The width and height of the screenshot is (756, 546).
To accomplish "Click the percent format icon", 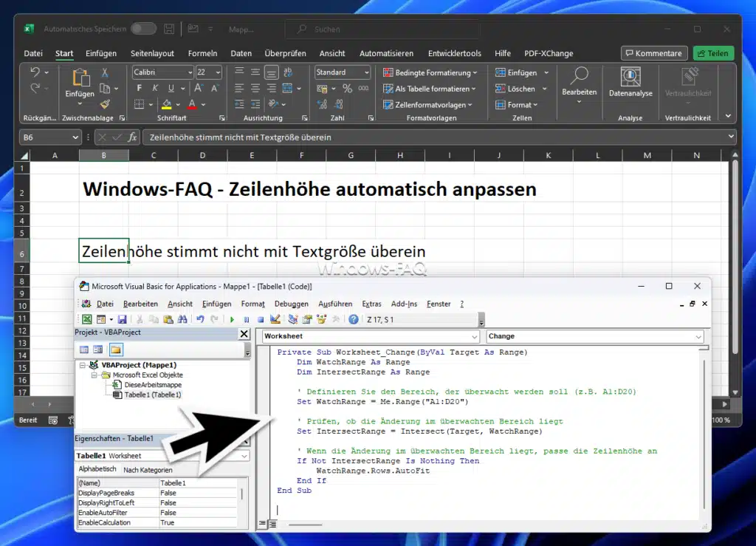I will pyautogui.click(x=347, y=88).
